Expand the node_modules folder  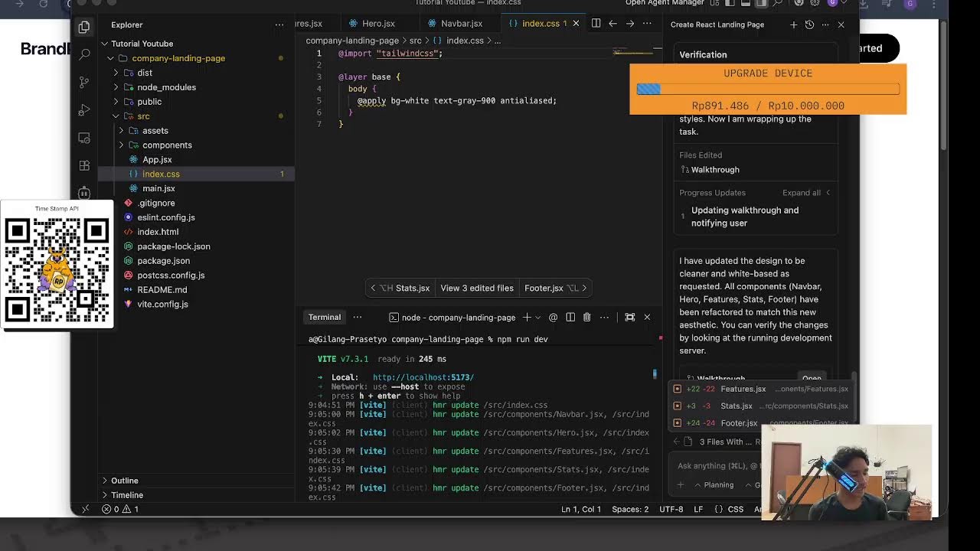(x=116, y=87)
